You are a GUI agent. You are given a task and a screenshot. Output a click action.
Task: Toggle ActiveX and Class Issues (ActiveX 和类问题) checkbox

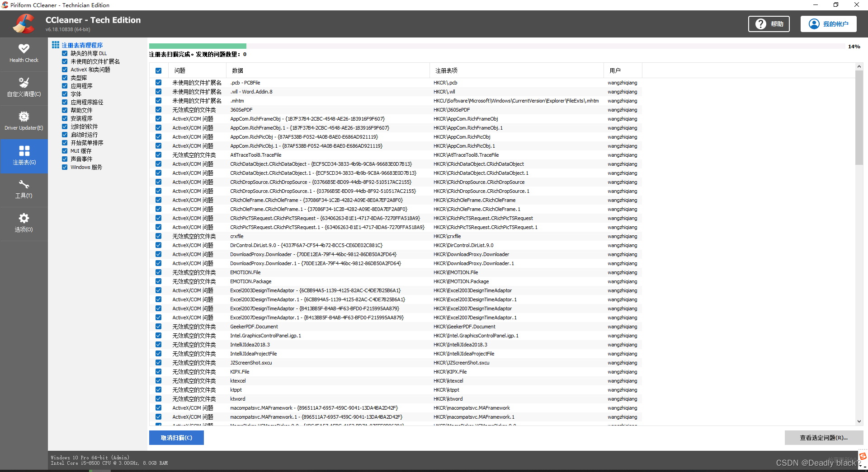coord(65,70)
